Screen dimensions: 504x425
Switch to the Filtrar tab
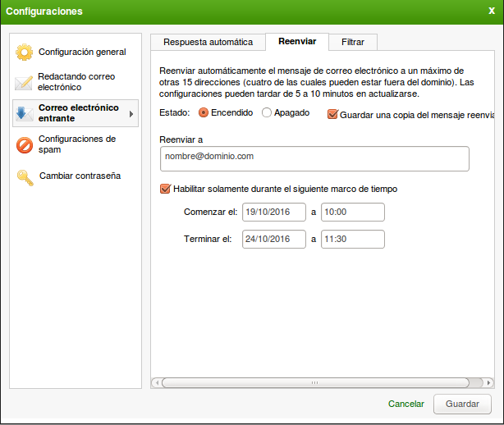353,42
